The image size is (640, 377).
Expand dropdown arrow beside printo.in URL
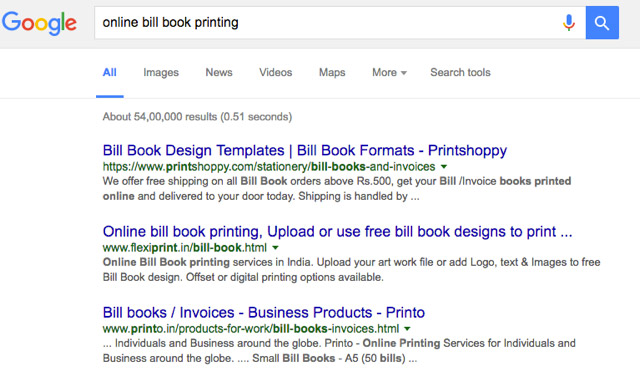[407, 329]
